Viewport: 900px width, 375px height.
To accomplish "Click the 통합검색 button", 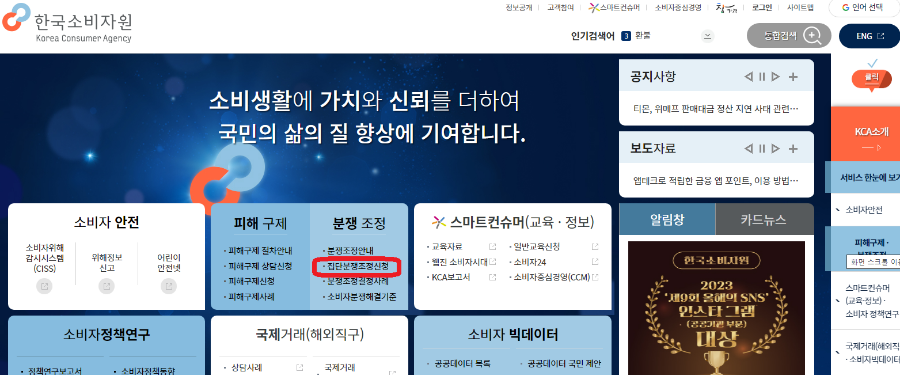I will pyautogui.click(x=789, y=36).
